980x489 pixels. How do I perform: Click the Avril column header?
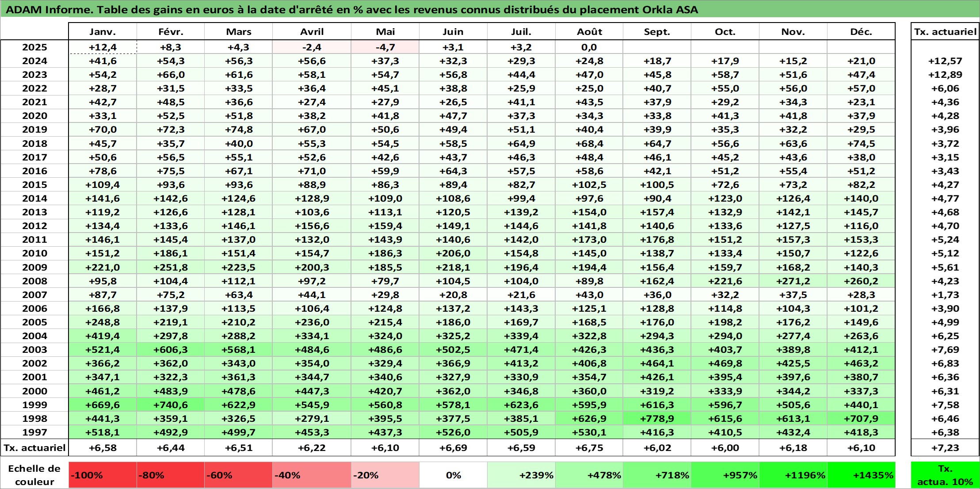(312, 32)
